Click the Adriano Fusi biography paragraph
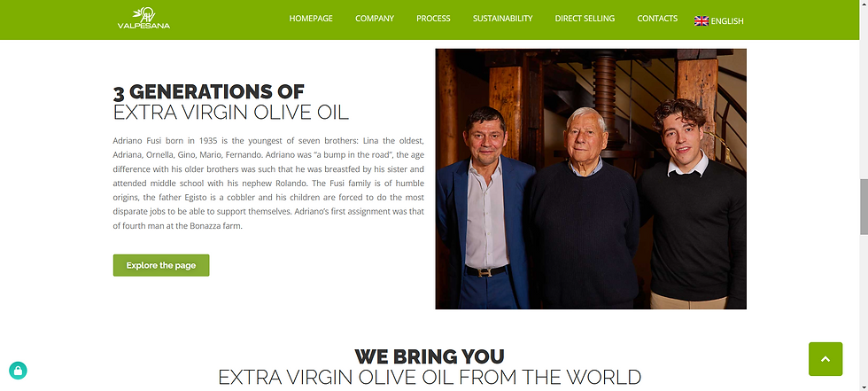 [x=268, y=183]
